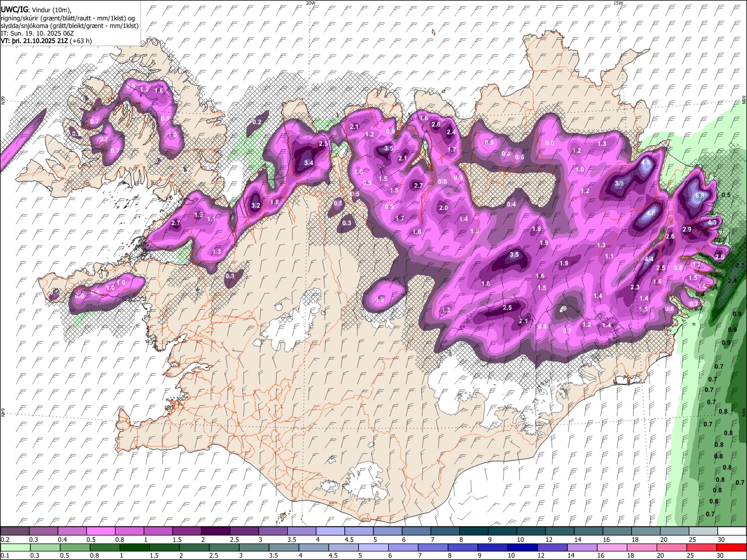Click the 2.0 precipitation value on the map
The width and height of the screenshot is (747, 560).
tap(444, 208)
